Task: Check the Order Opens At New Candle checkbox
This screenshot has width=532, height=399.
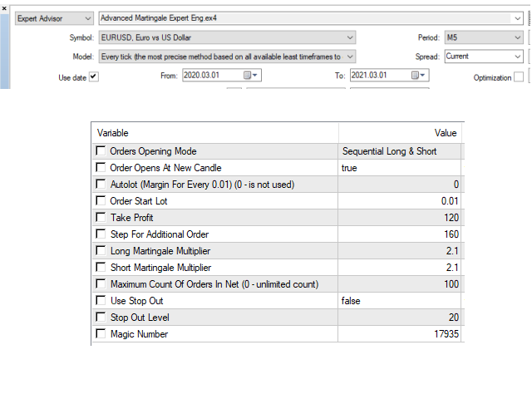Action: tap(101, 167)
